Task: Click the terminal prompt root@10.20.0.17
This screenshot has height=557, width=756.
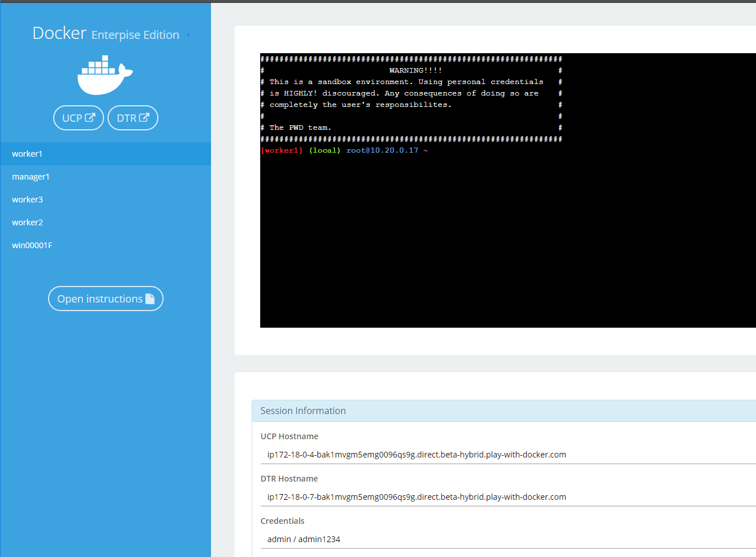Action: [x=382, y=150]
